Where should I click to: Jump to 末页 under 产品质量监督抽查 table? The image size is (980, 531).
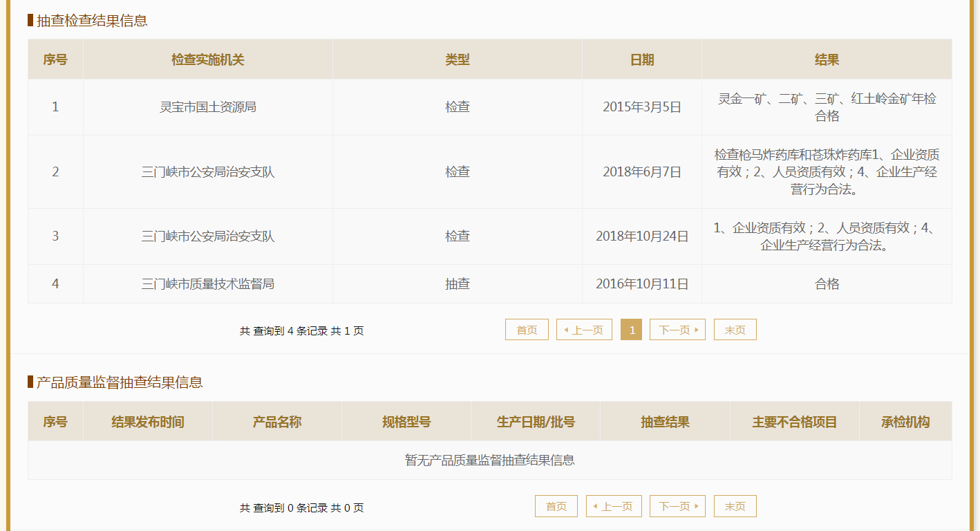click(x=735, y=506)
